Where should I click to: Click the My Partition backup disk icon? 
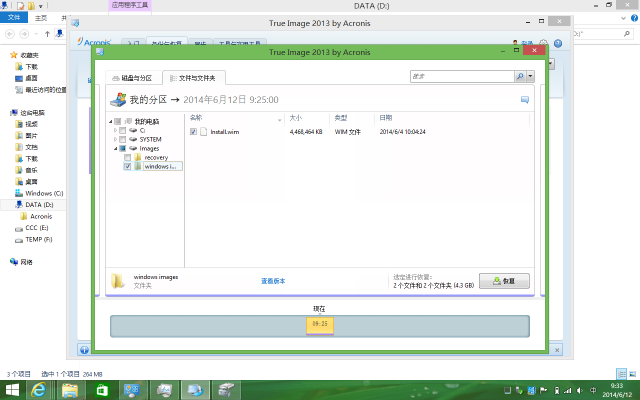[x=118, y=100]
